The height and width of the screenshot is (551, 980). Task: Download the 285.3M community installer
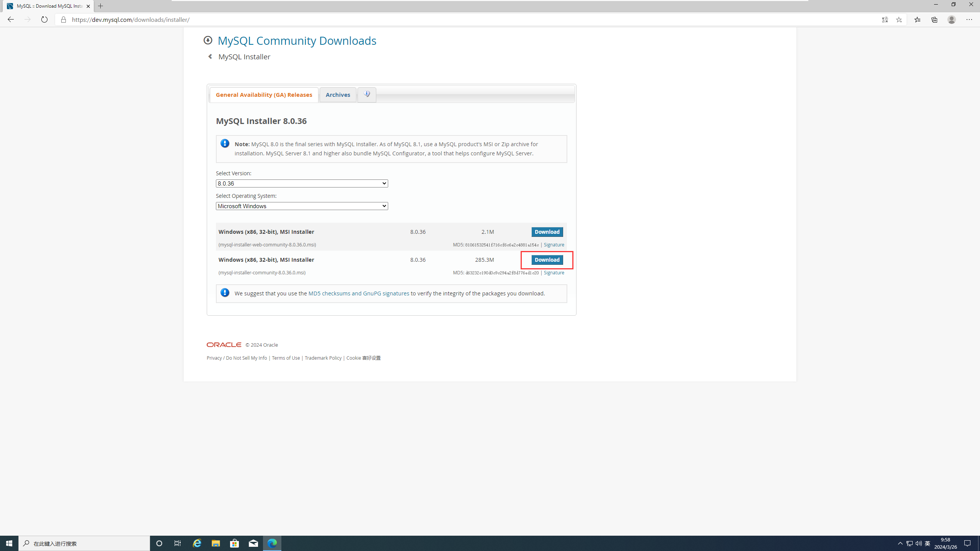pyautogui.click(x=547, y=260)
